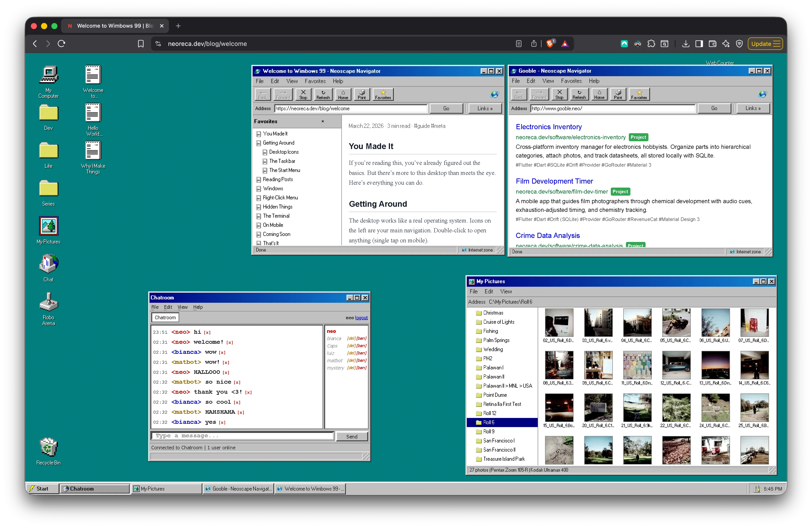Open the Robo Arena desktop icon
812x528 pixels.
(x=48, y=303)
